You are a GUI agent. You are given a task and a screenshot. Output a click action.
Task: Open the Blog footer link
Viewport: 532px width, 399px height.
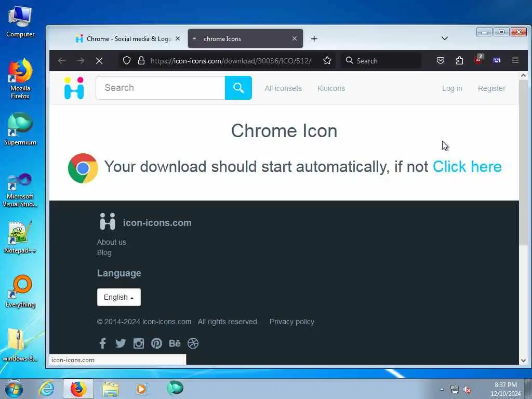coord(104,252)
